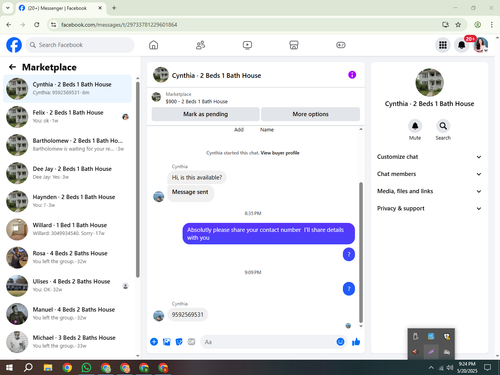Search in conversation magnifier icon
Image resolution: width=500 pixels, height=375 pixels.
443,126
